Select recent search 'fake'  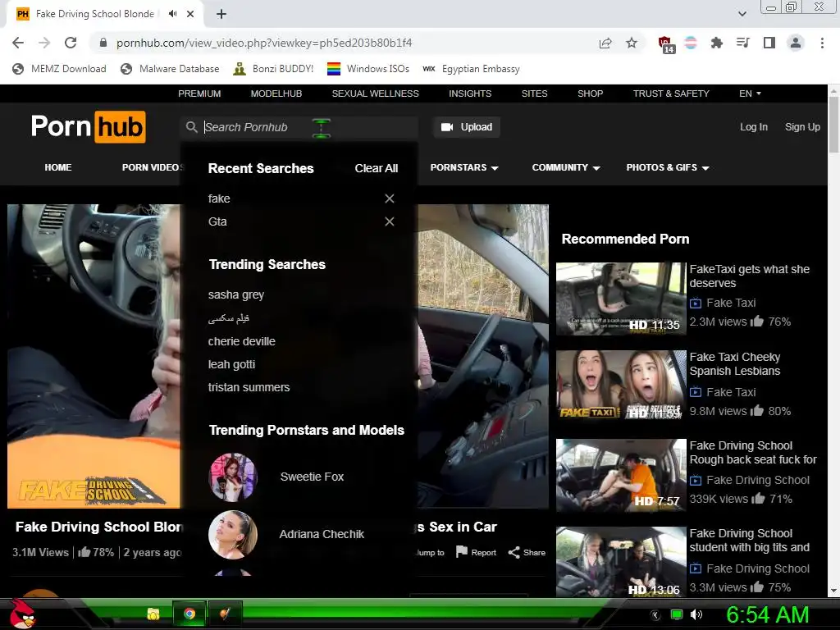(219, 199)
